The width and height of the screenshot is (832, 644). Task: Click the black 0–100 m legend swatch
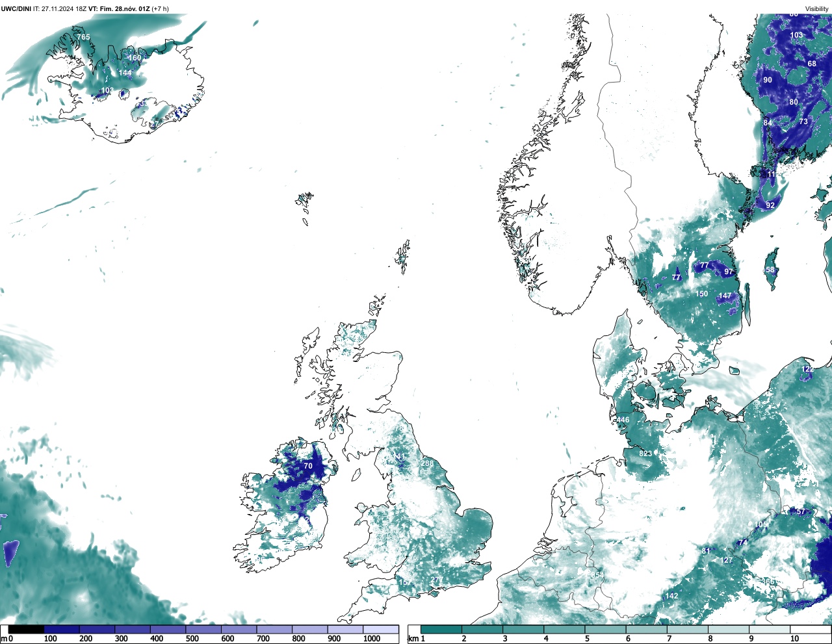[26, 629]
